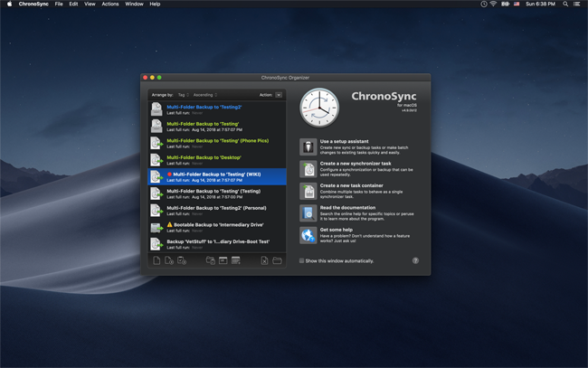Screen dimensions: 588x368
Task: Select 'Multi-Folder Backup to 'Testing2' (Personal)' task
Action: click(x=217, y=211)
